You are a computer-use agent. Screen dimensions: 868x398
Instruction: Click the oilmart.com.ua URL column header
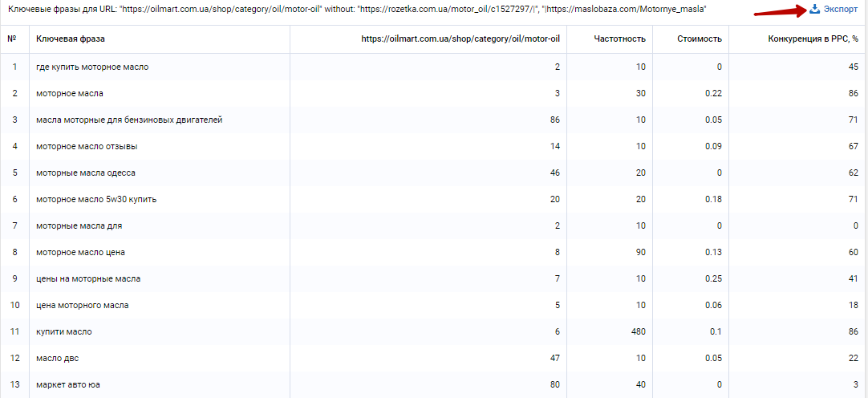point(460,39)
